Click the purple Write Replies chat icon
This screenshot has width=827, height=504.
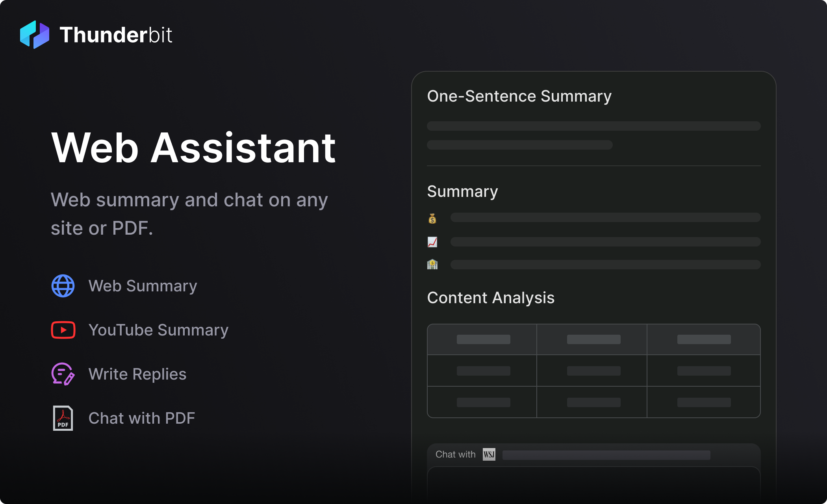pos(63,374)
